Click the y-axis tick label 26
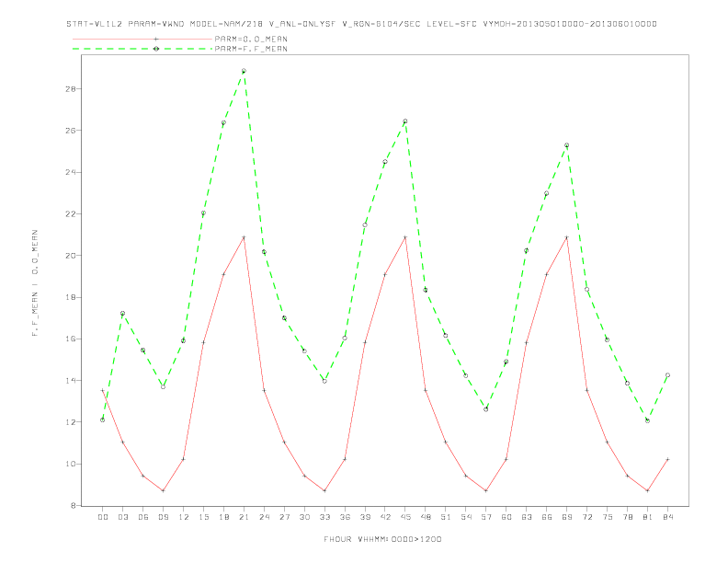The image size is (728, 563). point(71,131)
